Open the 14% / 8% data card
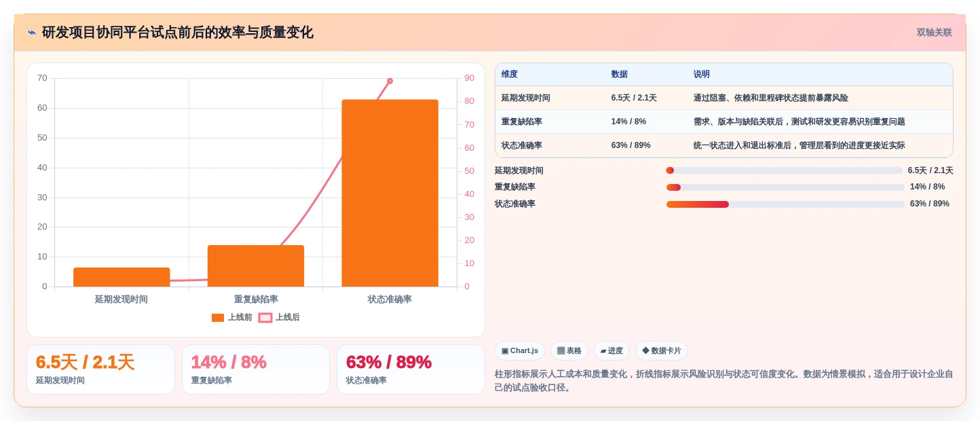Image resolution: width=980 pixels, height=421 pixels. [256, 369]
